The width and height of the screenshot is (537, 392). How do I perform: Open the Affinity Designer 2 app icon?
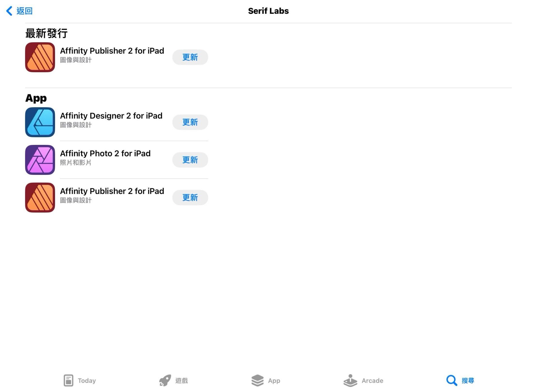tap(40, 122)
